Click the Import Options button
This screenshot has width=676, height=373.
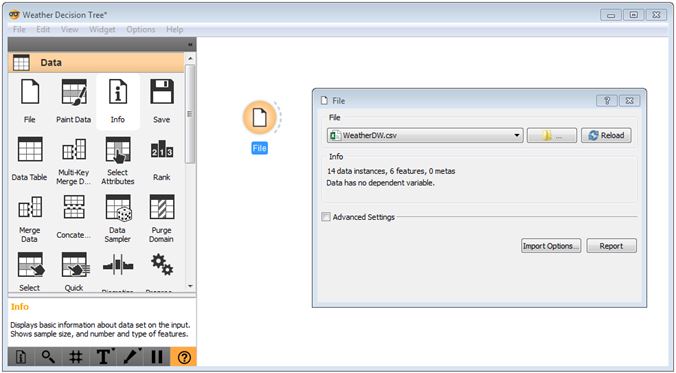coord(551,246)
